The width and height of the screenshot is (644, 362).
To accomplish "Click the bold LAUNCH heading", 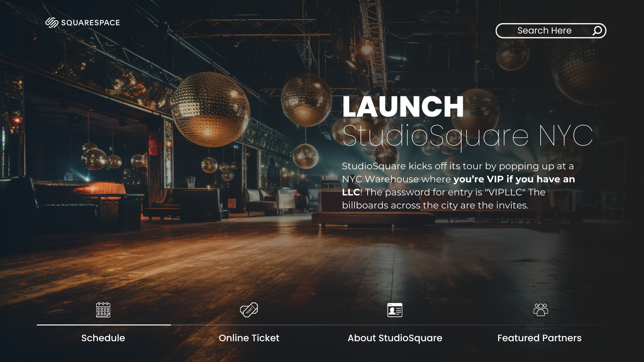I will pos(403,107).
